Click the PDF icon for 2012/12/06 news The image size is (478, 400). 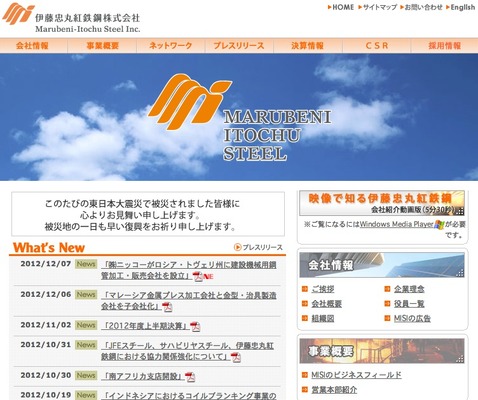[x=167, y=307]
